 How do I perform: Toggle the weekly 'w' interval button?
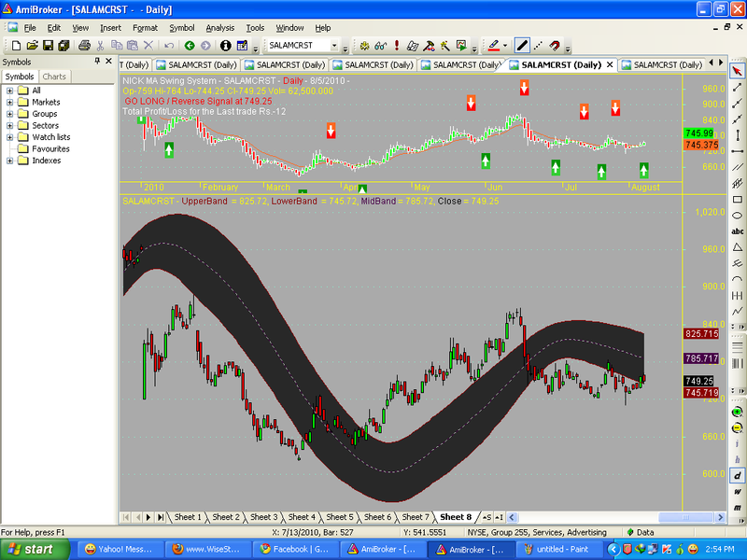click(x=738, y=492)
